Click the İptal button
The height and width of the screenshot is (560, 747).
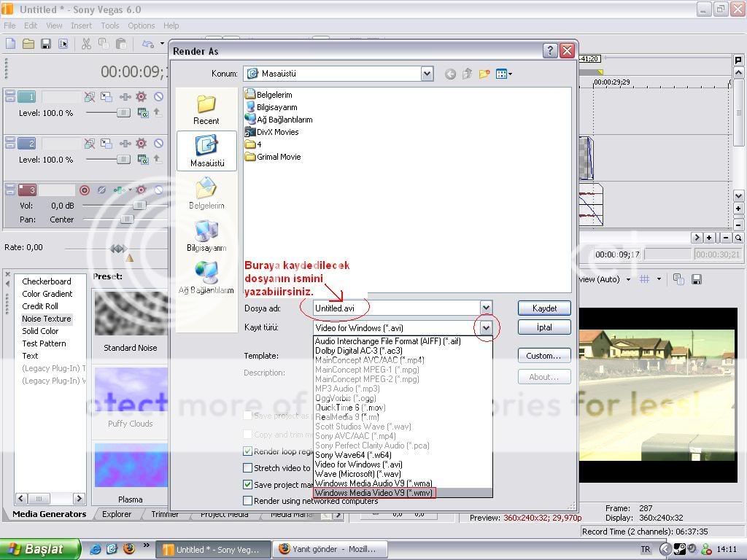coord(544,327)
